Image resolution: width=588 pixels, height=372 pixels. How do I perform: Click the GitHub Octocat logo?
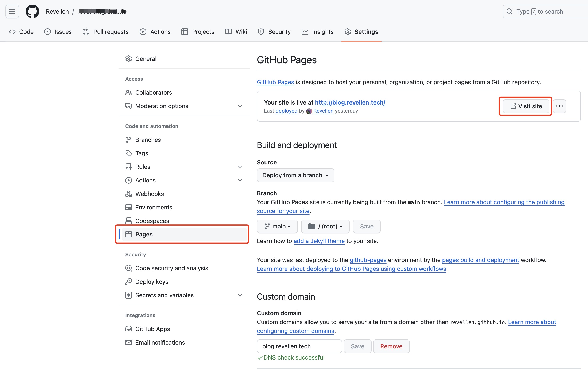pyautogui.click(x=32, y=11)
